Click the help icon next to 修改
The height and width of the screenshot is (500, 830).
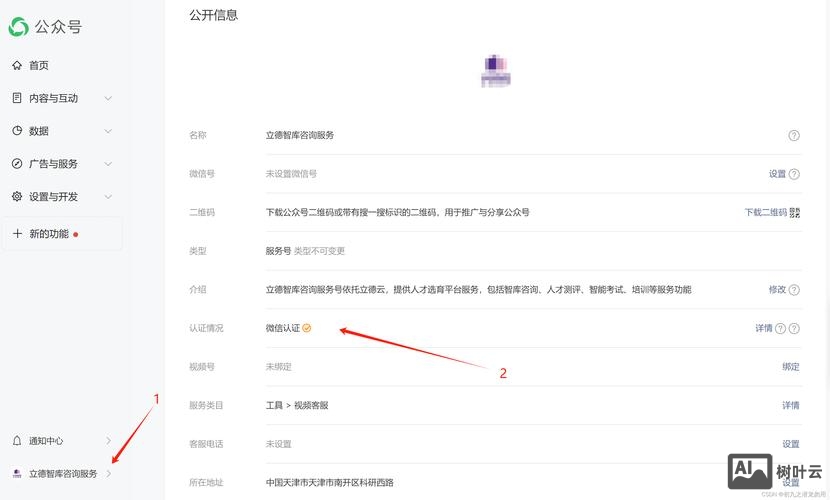[x=794, y=289]
